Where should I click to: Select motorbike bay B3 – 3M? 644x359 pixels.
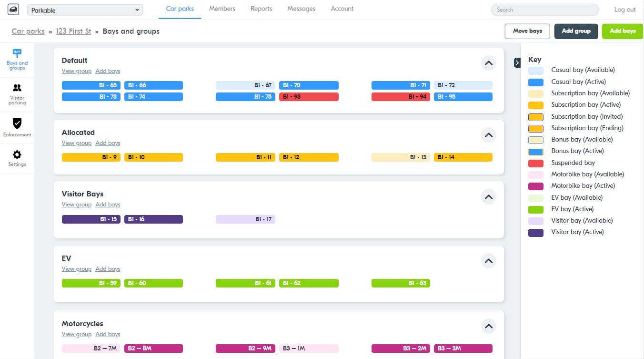[463, 349]
